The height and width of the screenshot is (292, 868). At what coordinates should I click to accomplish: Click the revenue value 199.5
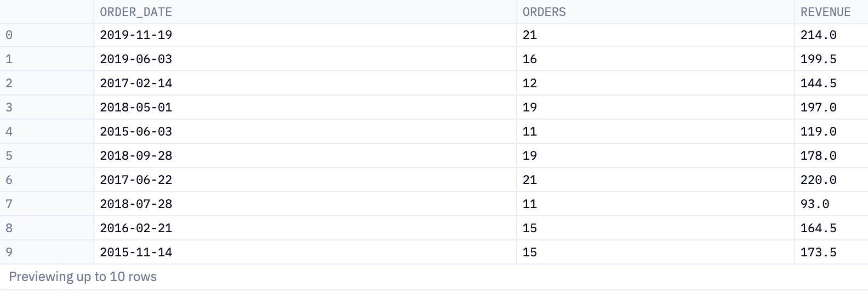point(831,59)
